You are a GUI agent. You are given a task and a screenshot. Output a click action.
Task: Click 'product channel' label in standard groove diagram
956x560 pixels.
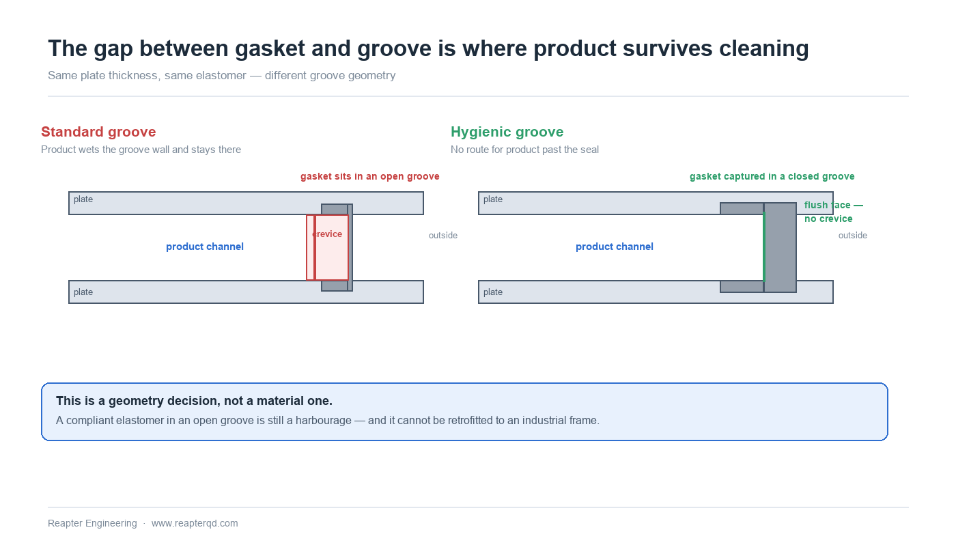pyautogui.click(x=205, y=247)
